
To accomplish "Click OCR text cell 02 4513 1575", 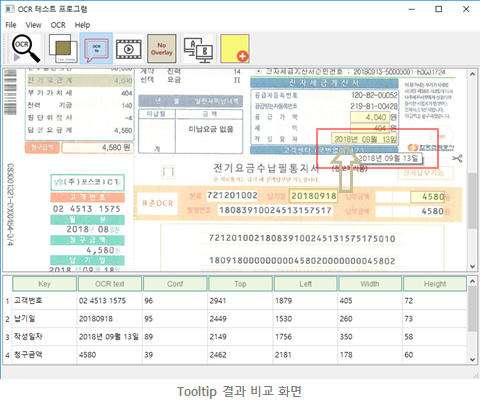I will click(110, 301).
